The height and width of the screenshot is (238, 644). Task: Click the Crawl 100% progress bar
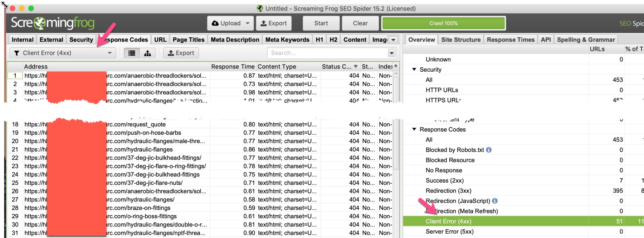(443, 23)
